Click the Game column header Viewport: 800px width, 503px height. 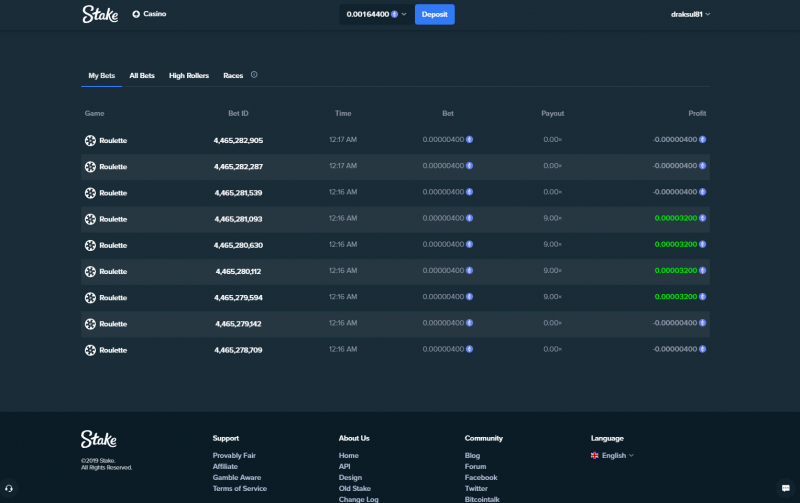(94, 113)
